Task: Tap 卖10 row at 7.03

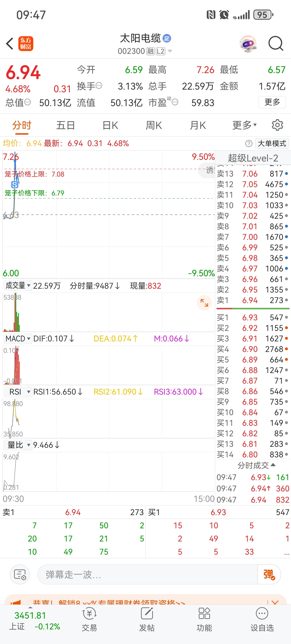Action: [x=253, y=205]
